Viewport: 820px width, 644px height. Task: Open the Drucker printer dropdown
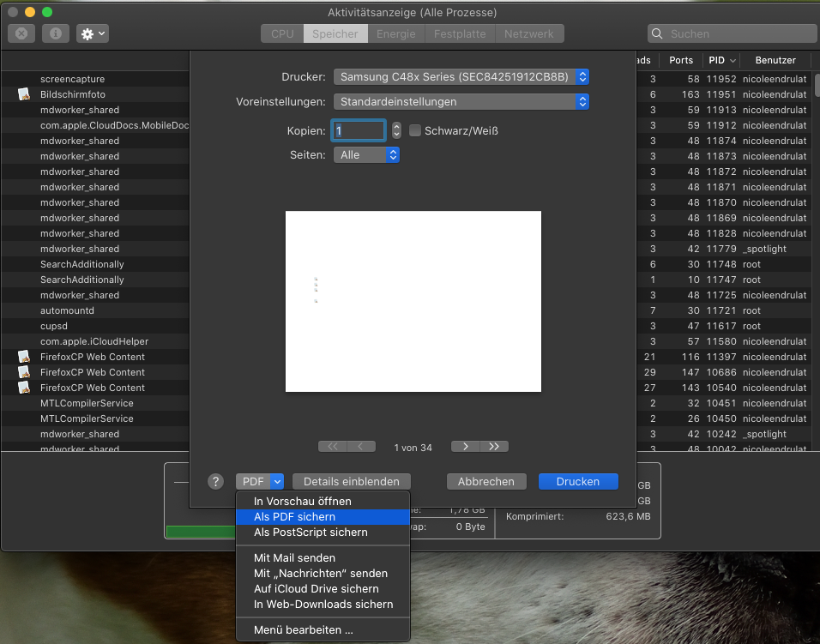(x=461, y=77)
